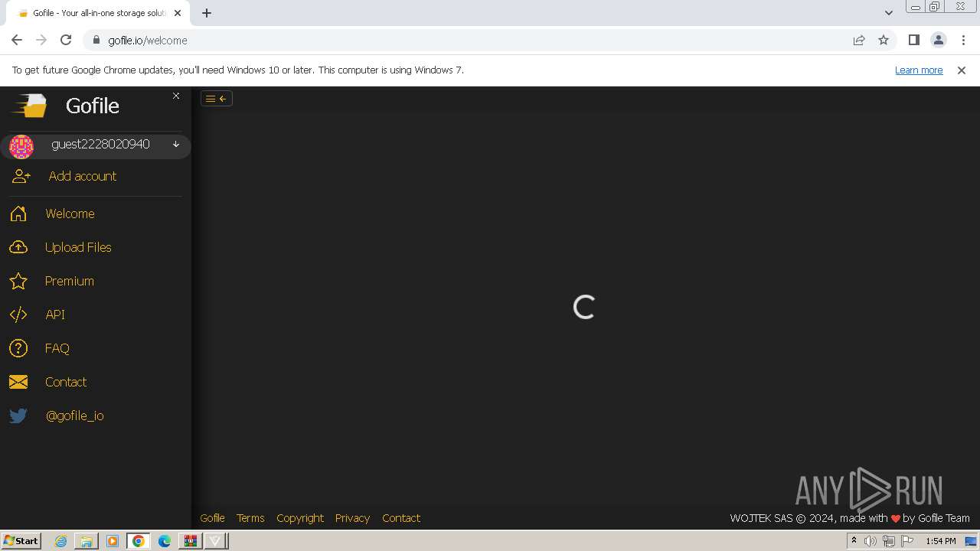980x551 pixels.
Task: Open the @gofile_io Twitter link
Action: [x=75, y=416]
